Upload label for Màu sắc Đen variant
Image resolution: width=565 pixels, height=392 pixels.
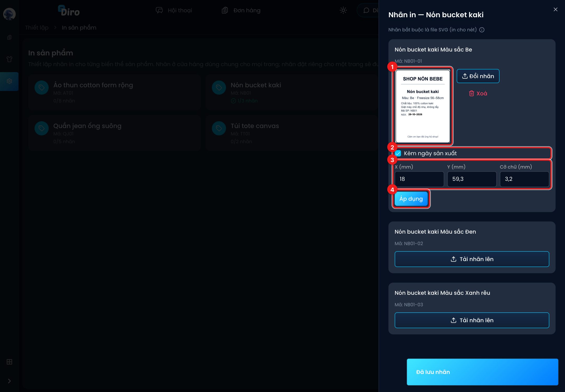472,259
